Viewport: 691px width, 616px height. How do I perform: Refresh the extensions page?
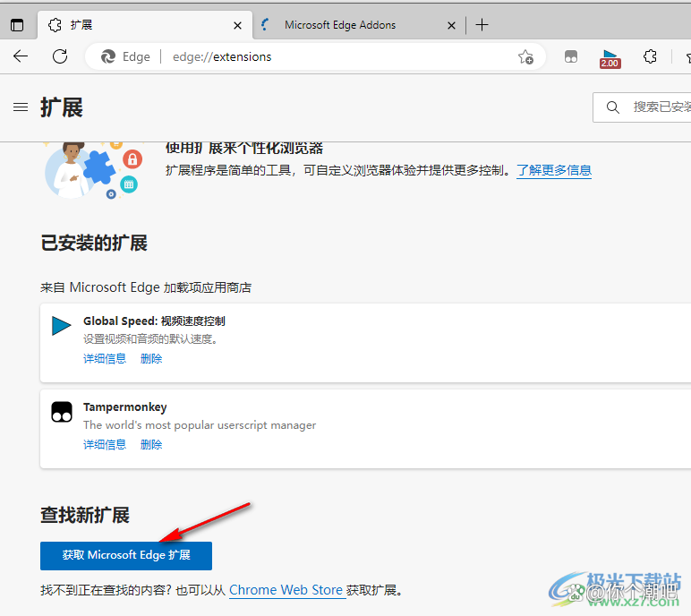[60, 56]
